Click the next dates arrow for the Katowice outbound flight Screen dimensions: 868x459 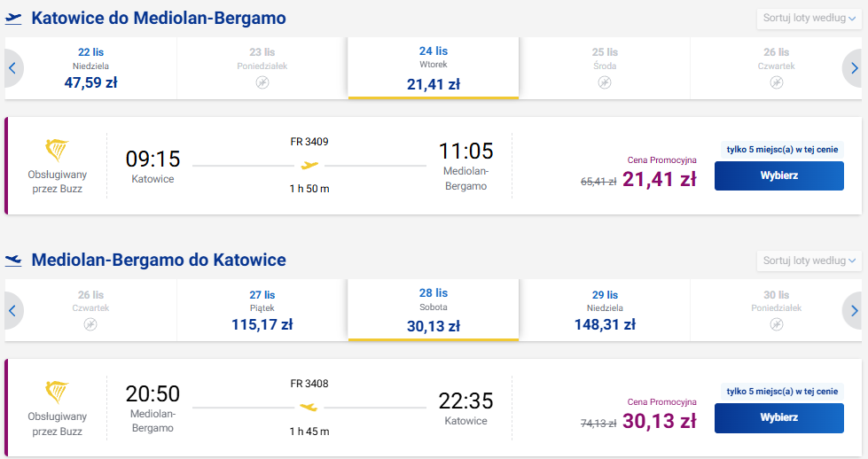click(853, 68)
